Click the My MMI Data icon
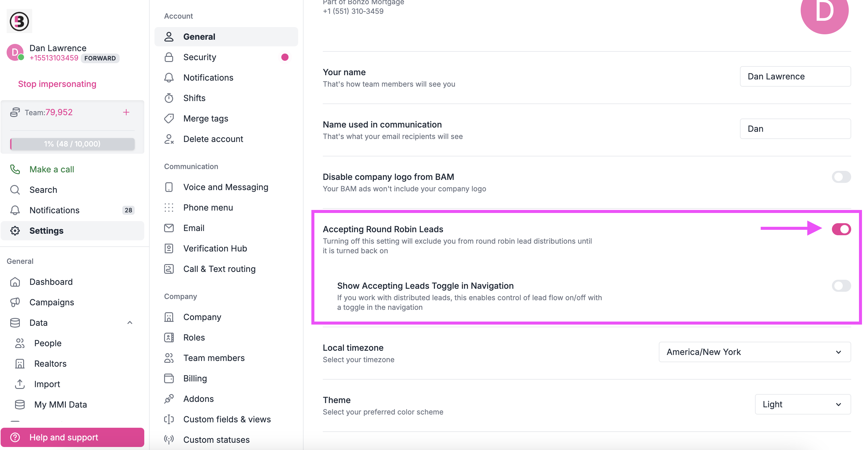The width and height of the screenshot is (868, 450). (x=20, y=405)
